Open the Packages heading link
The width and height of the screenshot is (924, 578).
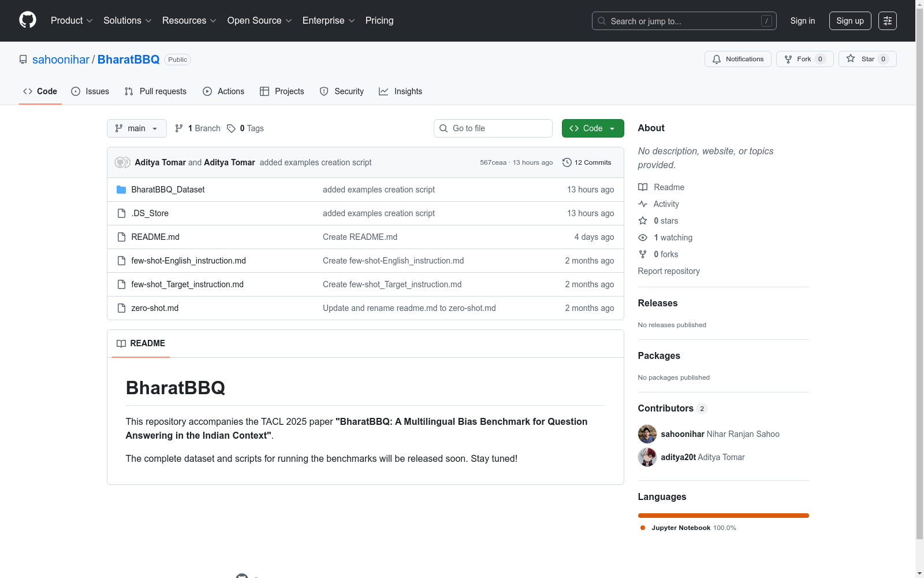(x=659, y=355)
